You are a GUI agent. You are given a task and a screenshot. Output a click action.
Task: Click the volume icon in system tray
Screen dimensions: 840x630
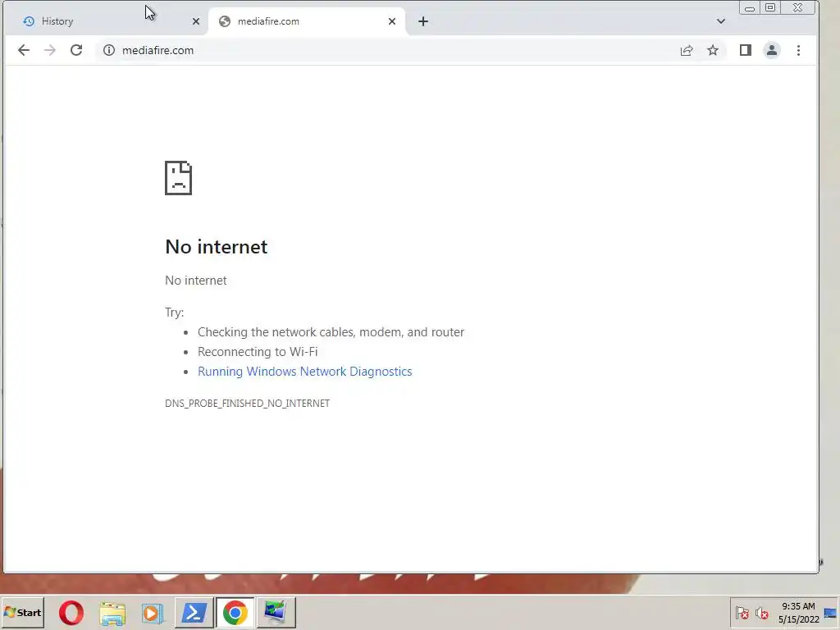762,613
